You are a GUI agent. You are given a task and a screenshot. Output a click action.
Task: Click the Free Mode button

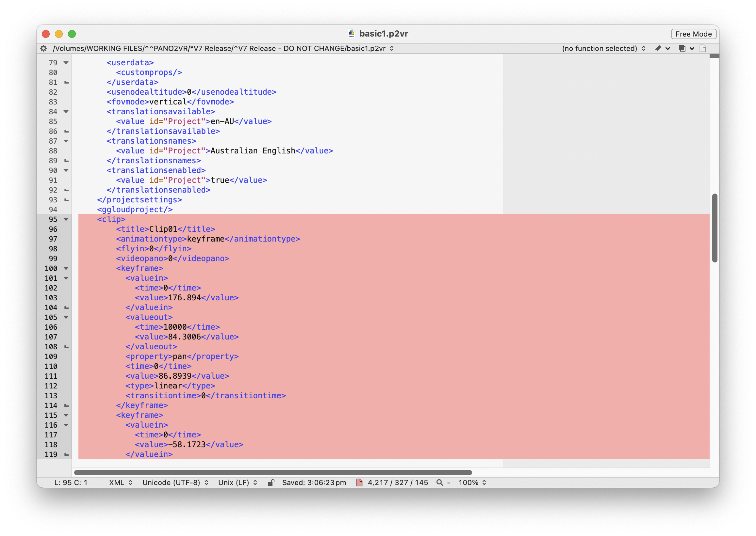tap(694, 34)
